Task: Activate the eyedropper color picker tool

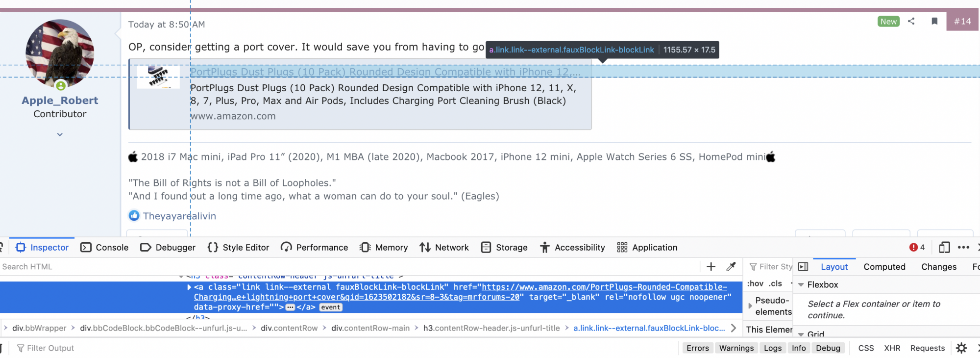Action: (x=731, y=267)
